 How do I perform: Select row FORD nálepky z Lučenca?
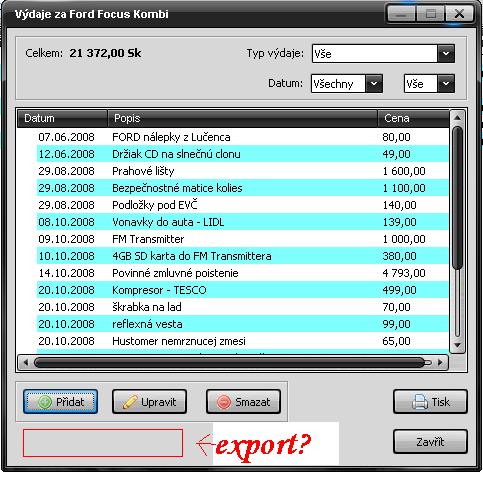pos(242,137)
